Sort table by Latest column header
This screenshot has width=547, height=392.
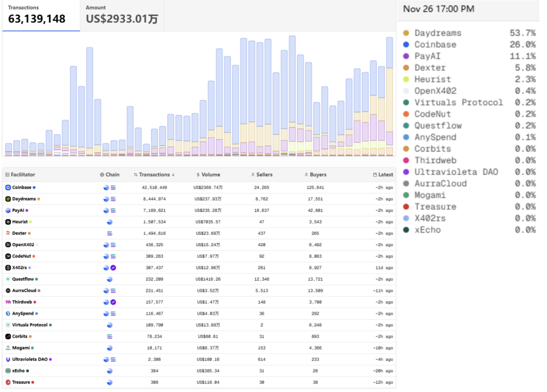(x=382, y=175)
